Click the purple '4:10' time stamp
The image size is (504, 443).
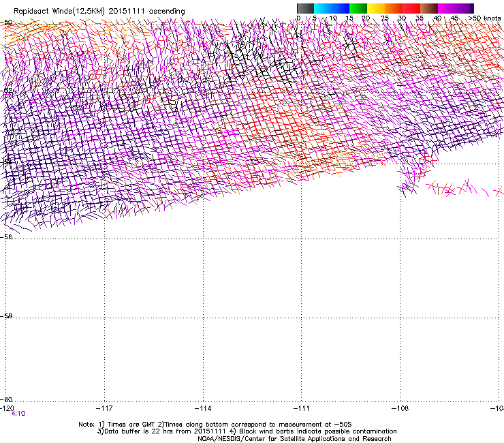pos(18,414)
